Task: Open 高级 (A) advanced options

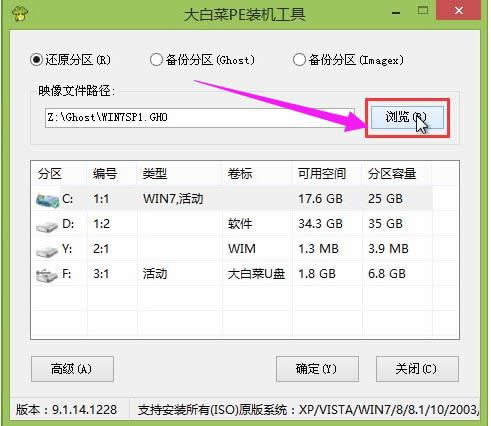Action: pyautogui.click(x=72, y=369)
